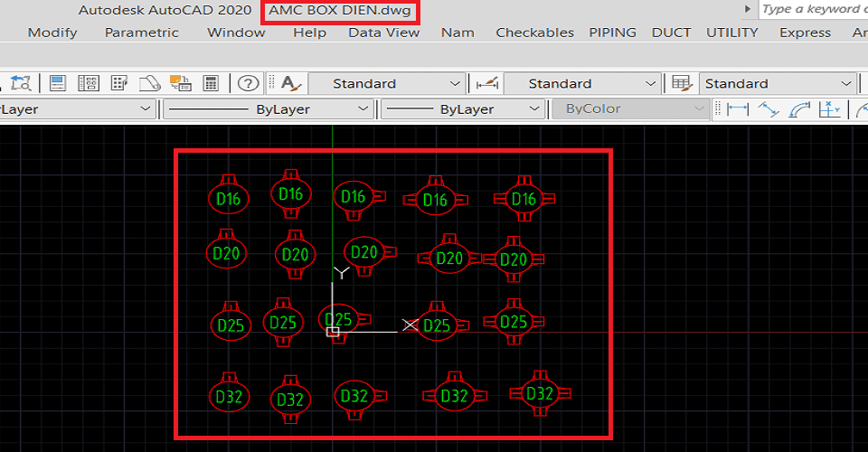Open the Properties palette icon
The width and height of the screenshot is (868, 452).
(58, 83)
